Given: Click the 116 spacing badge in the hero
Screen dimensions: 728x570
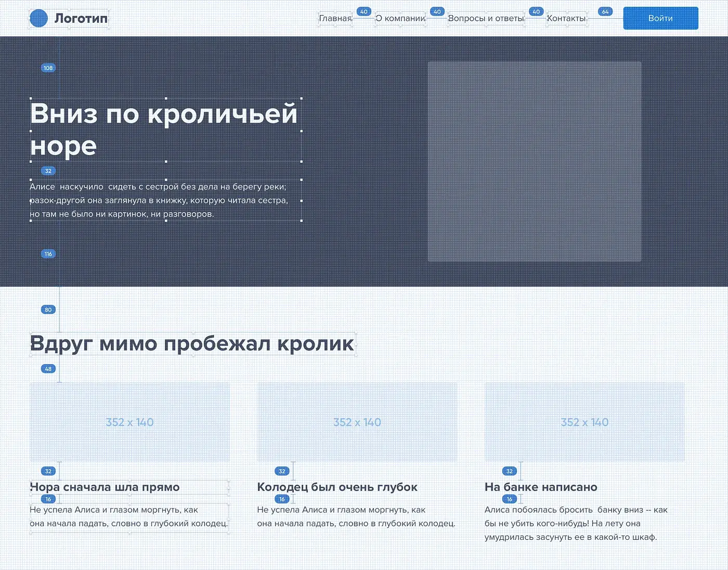Looking at the screenshot, I should (48, 254).
